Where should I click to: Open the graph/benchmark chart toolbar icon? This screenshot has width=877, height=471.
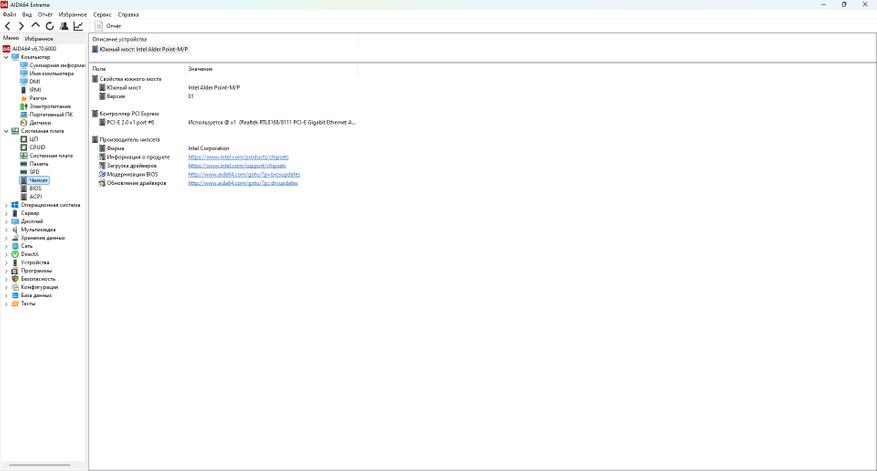click(78, 26)
